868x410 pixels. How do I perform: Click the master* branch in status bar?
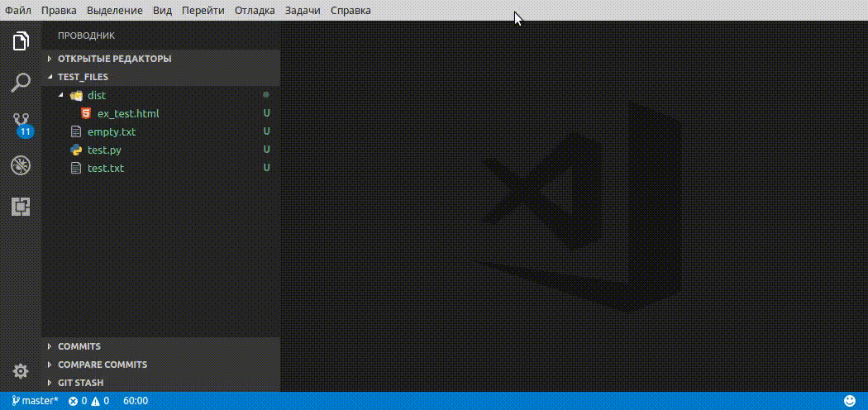click(35, 401)
